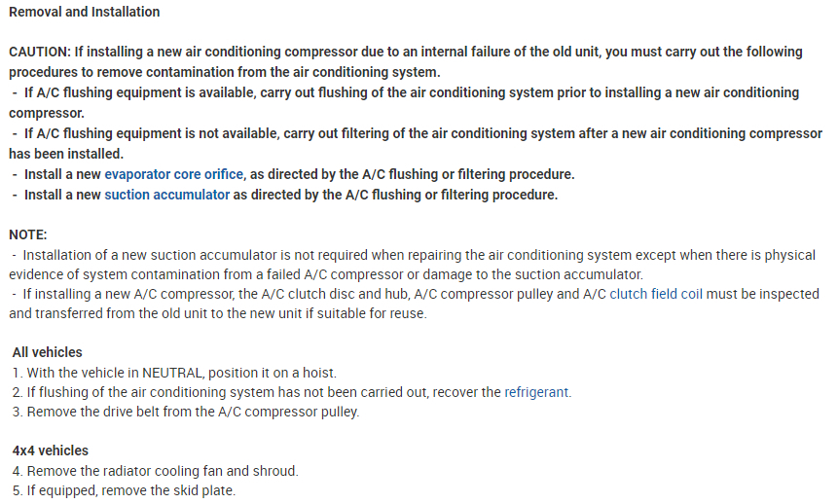Follow the field coil link

coord(676,294)
